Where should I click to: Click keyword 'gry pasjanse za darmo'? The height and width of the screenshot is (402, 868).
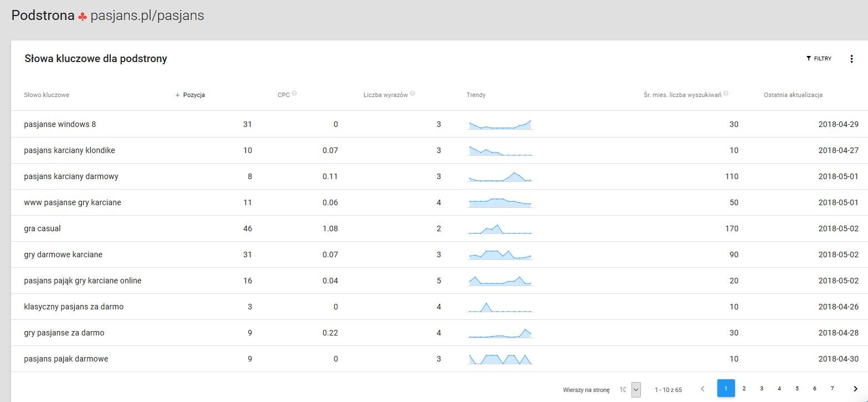point(64,333)
